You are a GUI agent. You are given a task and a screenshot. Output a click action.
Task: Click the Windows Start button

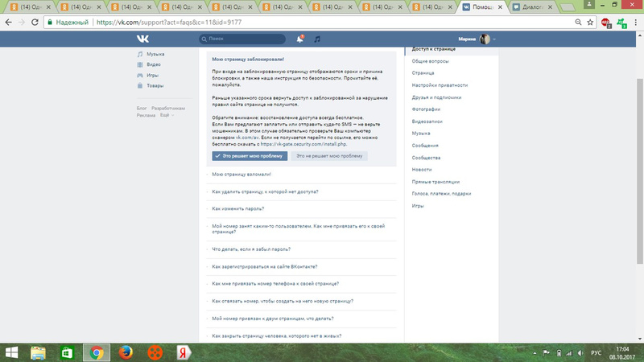pyautogui.click(x=11, y=352)
